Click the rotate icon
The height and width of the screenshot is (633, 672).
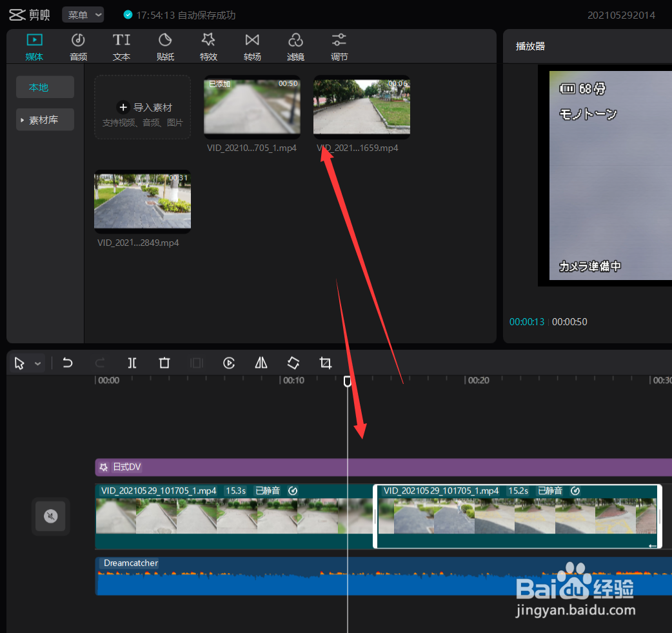293,363
